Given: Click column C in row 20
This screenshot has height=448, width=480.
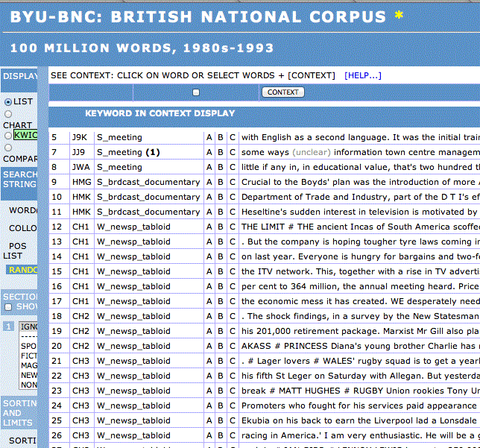Looking at the screenshot, I should [x=233, y=347].
